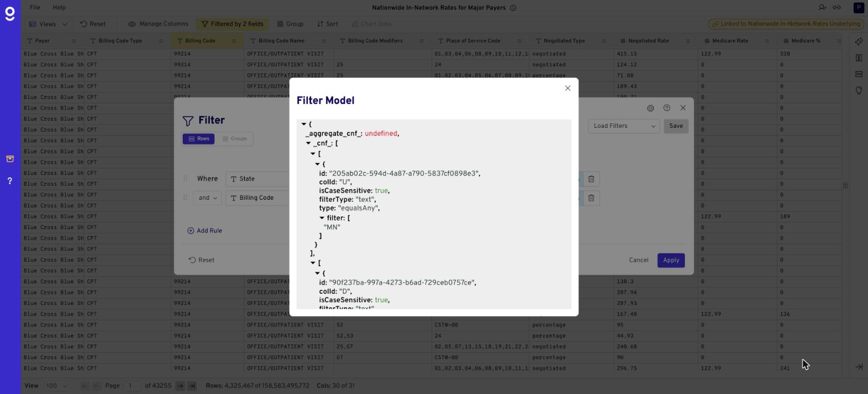The width and height of the screenshot is (868, 394).
Task: Close the Filter Model dialog
Action: tap(567, 88)
